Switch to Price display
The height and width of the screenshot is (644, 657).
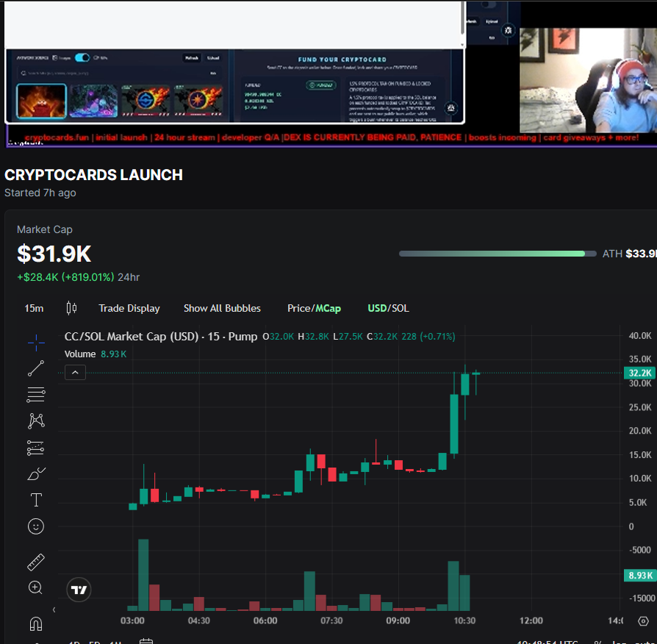click(x=299, y=308)
